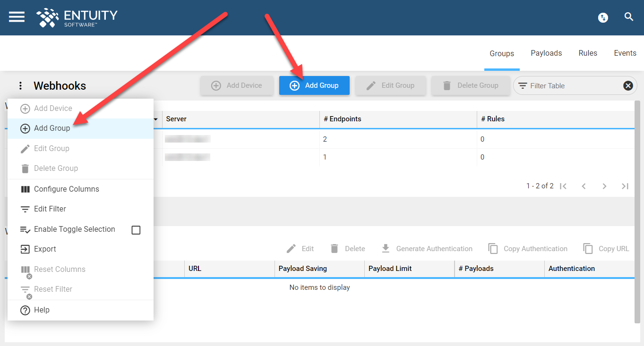Open the search icon in the header

coord(628,17)
